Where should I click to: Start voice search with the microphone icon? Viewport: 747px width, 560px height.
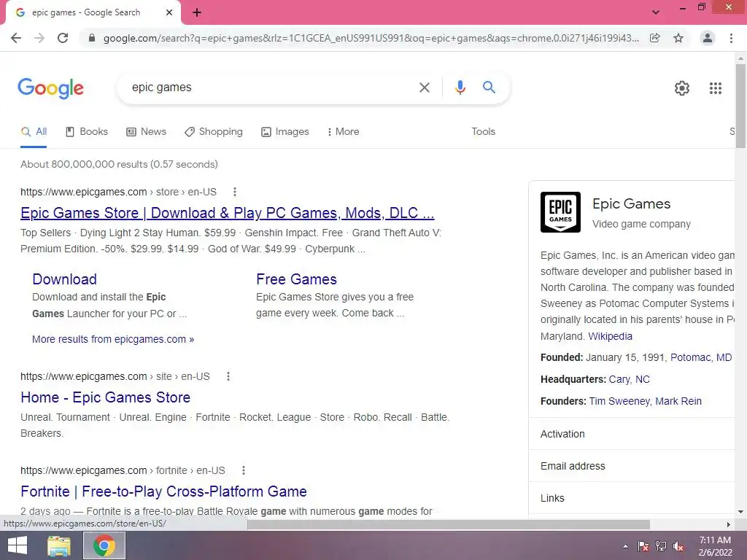pos(460,87)
